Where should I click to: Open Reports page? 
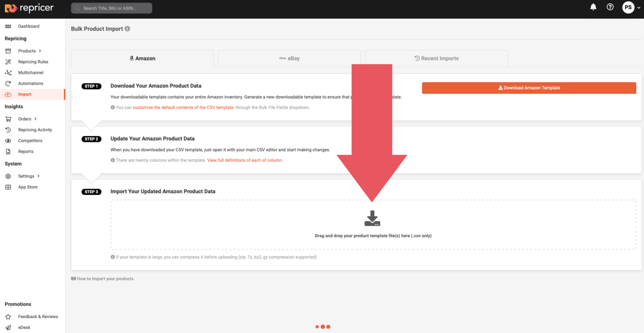[25, 151]
